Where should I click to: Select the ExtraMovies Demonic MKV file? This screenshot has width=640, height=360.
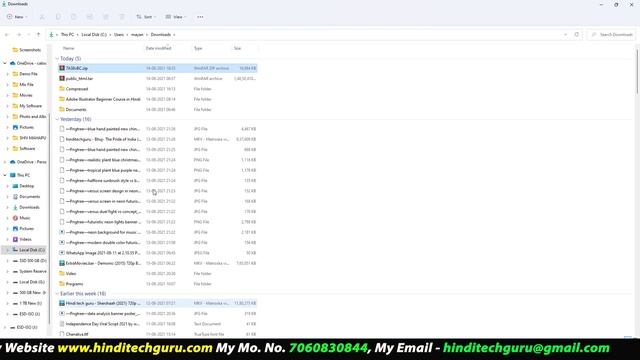click(158, 263)
